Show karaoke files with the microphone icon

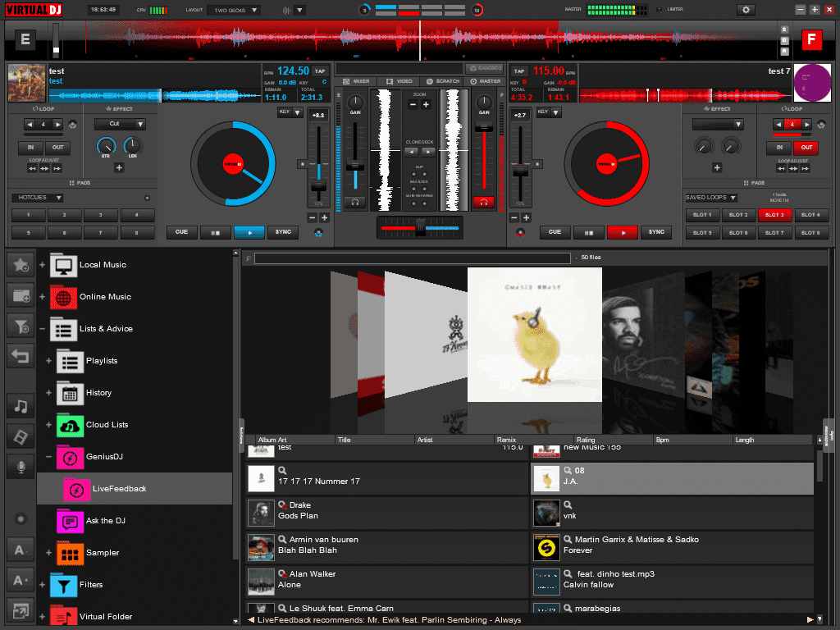21,467
